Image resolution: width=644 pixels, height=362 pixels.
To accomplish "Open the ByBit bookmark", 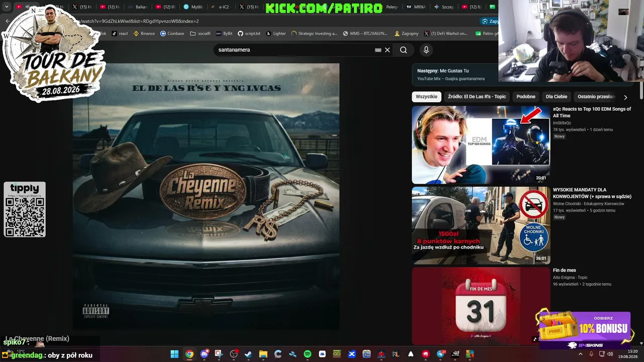I will [x=224, y=34].
